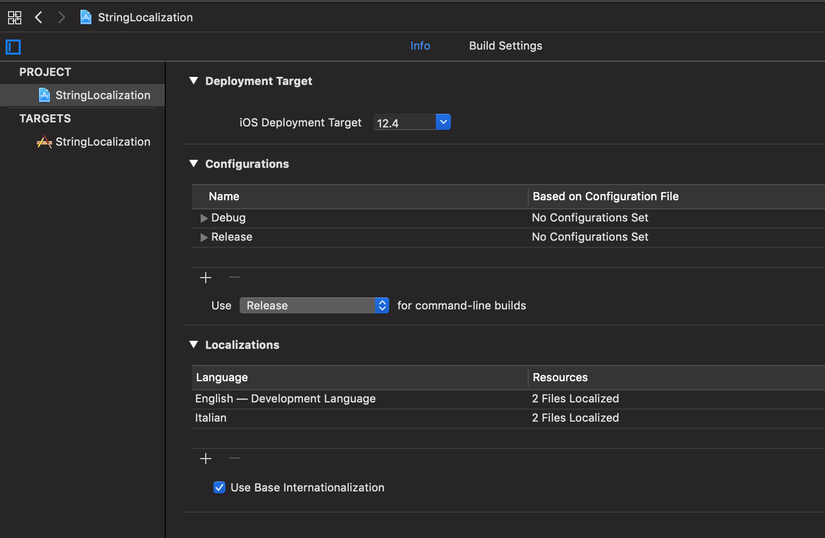Remove localization using the minus button
This screenshot has width=825, height=538.
(234, 458)
